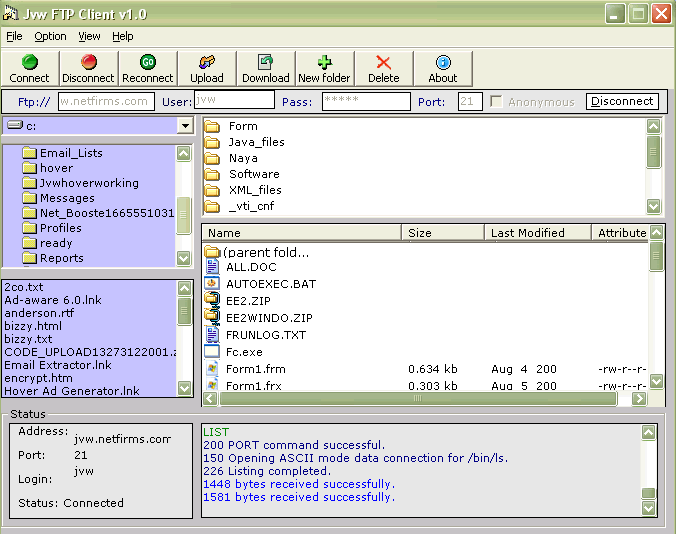Image resolution: width=676 pixels, height=534 pixels.
Task: Select Form1.frx in remote file list
Action: (x=254, y=386)
